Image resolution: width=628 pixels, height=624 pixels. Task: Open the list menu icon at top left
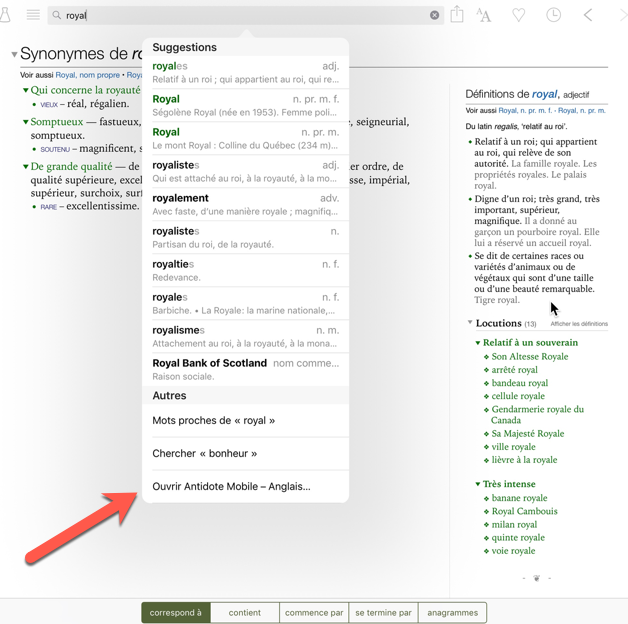click(33, 15)
